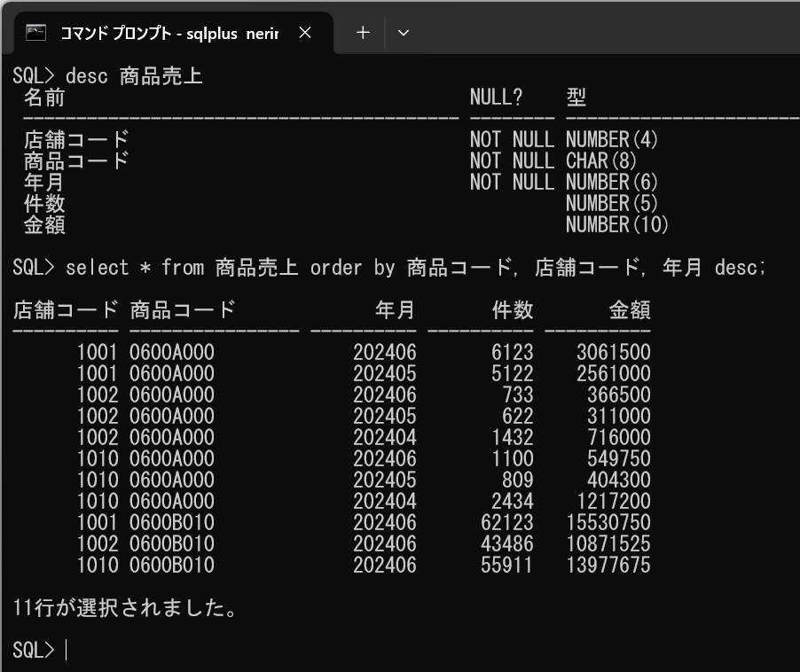This screenshot has height=672, width=800.
Task: Click the NUMBER(10) type of 金額
Action: (617, 225)
